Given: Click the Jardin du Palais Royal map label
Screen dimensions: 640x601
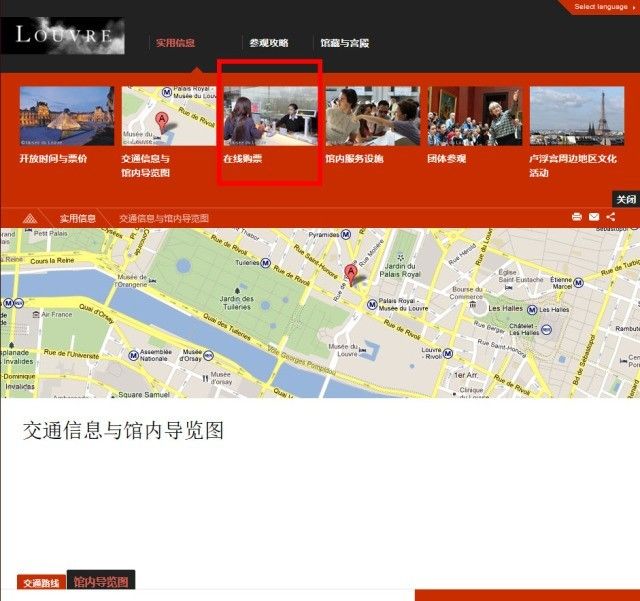Looking at the screenshot, I should [400, 270].
